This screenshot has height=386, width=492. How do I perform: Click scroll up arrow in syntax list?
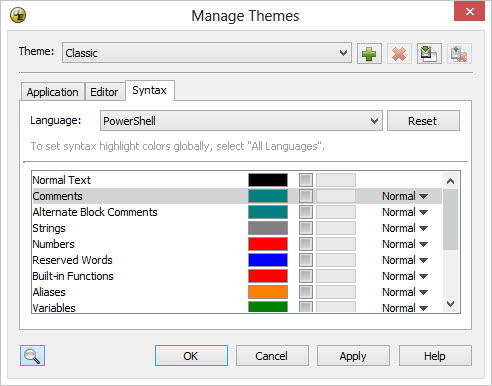451,181
